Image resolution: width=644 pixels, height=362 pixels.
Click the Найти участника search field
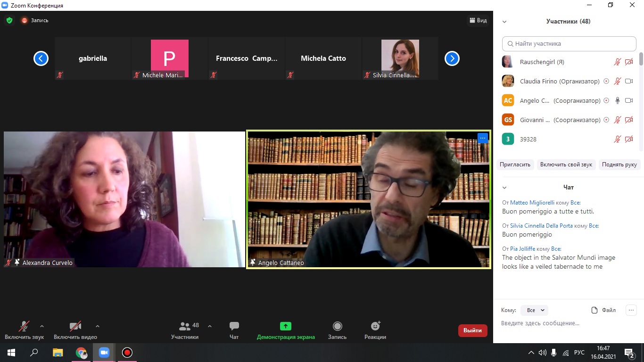[569, 44]
